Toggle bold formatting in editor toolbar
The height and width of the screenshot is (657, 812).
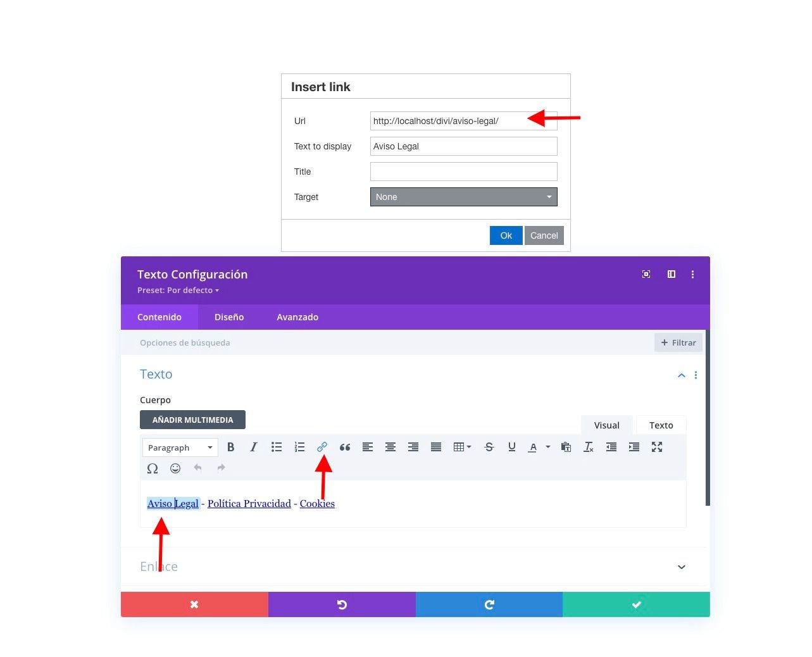(231, 447)
